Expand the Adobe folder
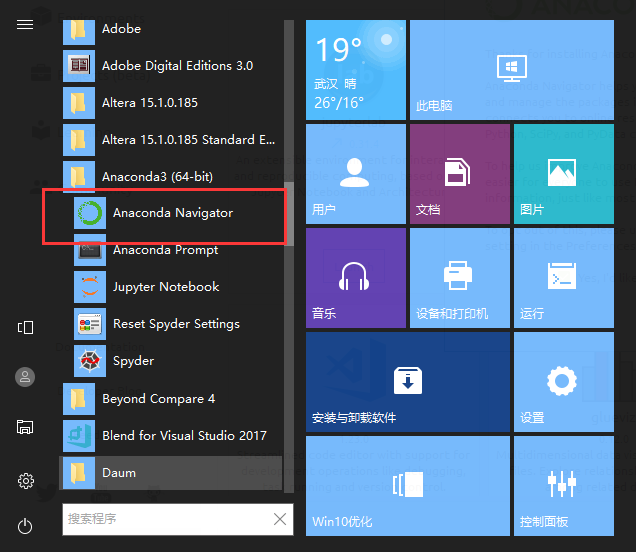Image resolution: width=636 pixels, height=552 pixels. [172, 30]
